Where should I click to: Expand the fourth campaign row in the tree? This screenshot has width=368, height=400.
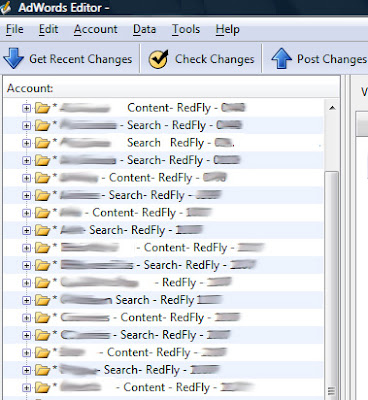click(x=26, y=160)
